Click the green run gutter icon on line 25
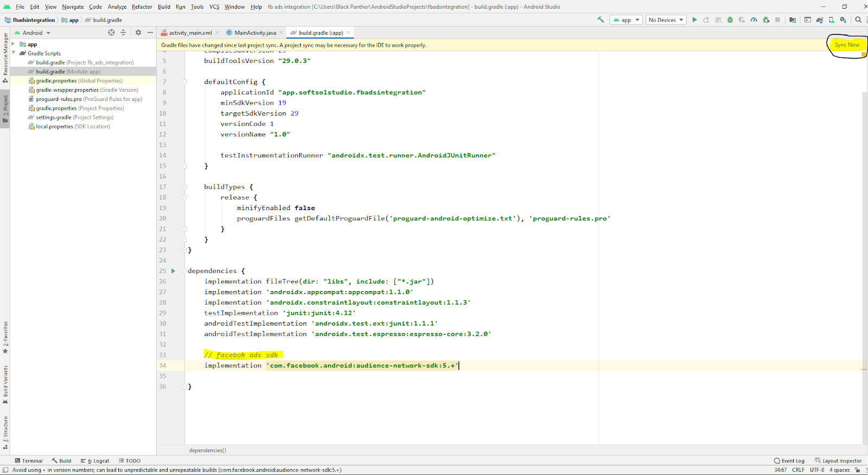Viewport: 868px width, 475px height. (174, 271)
